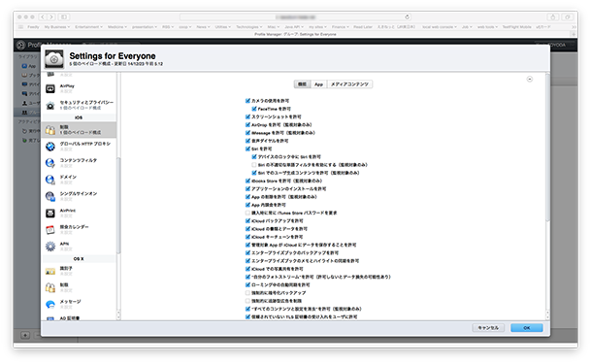This screenshot has height=364, width=591.
Task: Toggle スクリーンショットを許可 checkbox
Action: (x=247, y=116)
